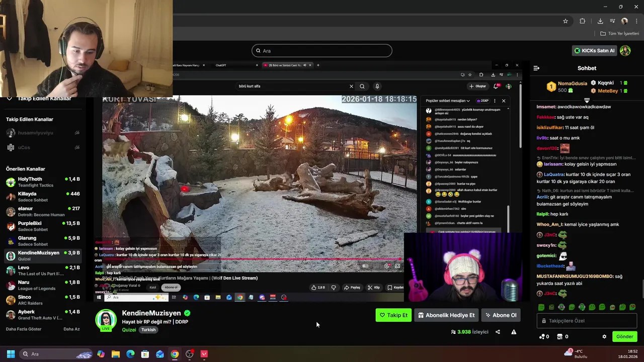Open Naru League of Legends channel
This screenshot has height=362, width=644.
[x=43, y=285]
